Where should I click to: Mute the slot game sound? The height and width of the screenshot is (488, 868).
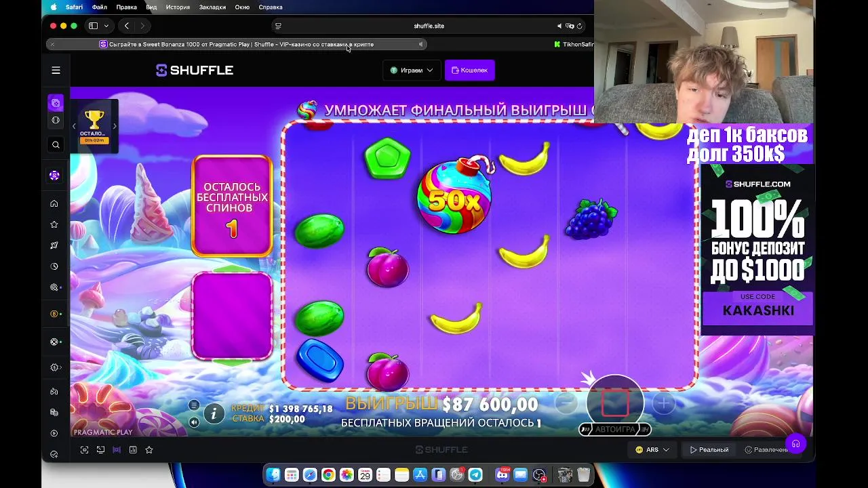coord(194,422)
